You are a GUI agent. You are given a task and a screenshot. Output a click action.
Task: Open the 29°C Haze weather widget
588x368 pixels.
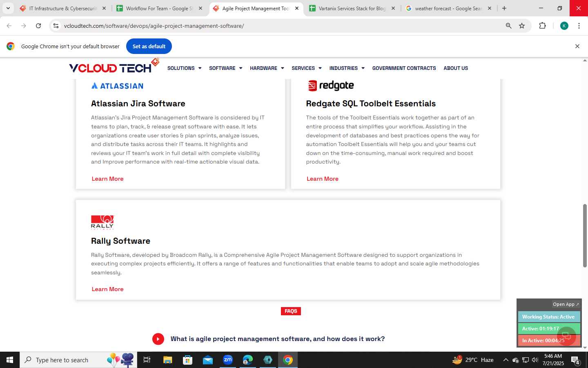[x=473, y=360]
